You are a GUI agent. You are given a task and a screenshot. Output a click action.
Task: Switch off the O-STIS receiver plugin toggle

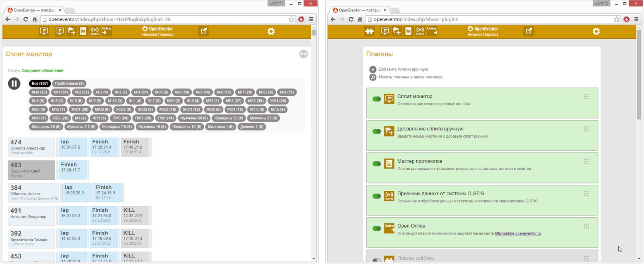point(377,196)
